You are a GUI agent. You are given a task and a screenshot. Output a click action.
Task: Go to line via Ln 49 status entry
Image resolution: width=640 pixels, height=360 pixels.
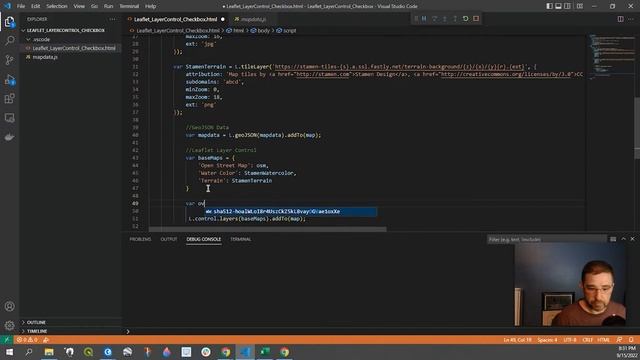[517, 340]
